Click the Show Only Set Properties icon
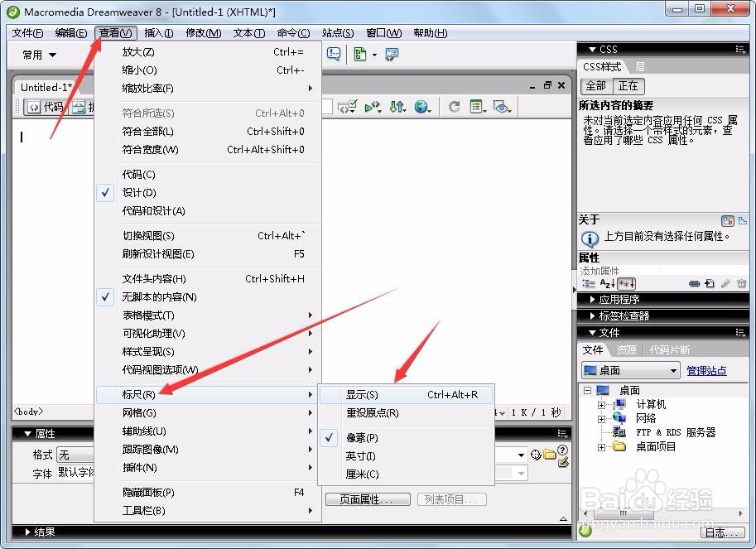This screenshot has height=549, width=756. click(x=627, y=284)
